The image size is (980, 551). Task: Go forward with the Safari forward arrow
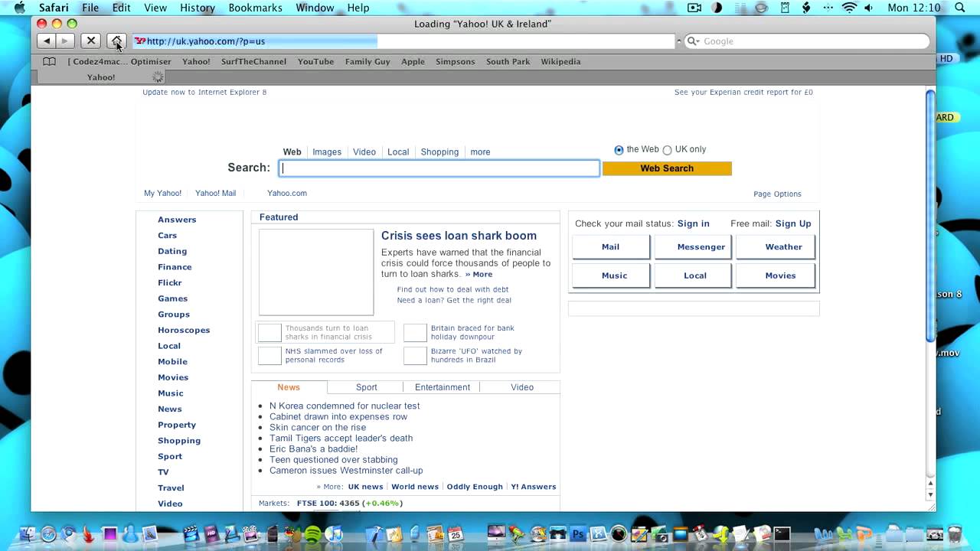click(65, 41)
